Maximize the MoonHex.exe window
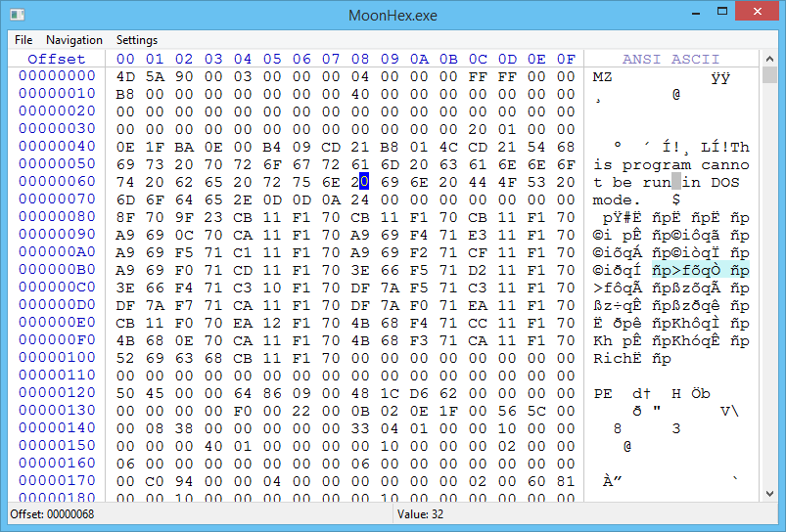786x532 pixels. click(x=722, y=11)
